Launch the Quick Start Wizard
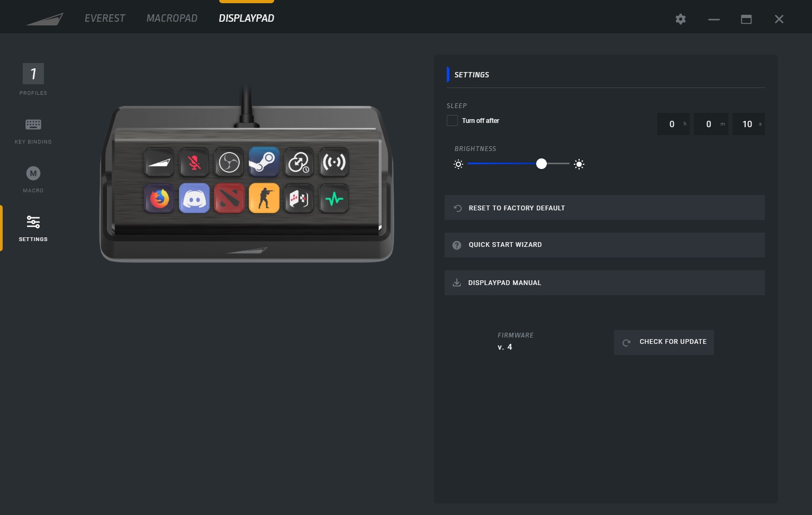Image resolution: width=812 pixels, height=515 pixels. coord(605,245)
